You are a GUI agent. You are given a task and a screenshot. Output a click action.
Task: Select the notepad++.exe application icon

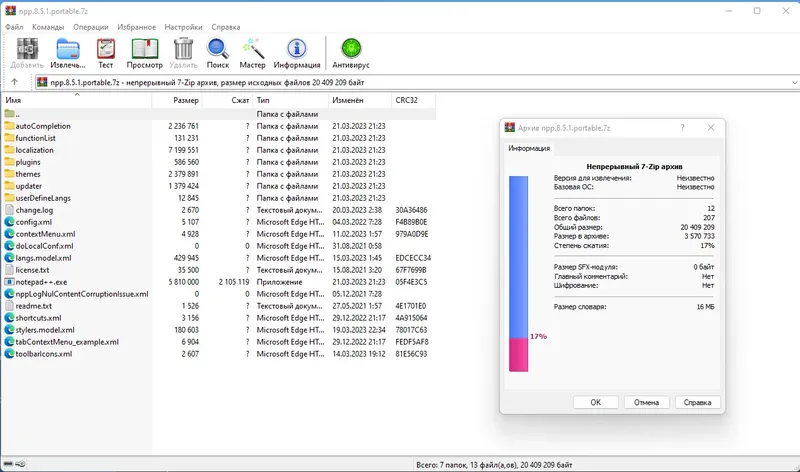click(9, 282)
